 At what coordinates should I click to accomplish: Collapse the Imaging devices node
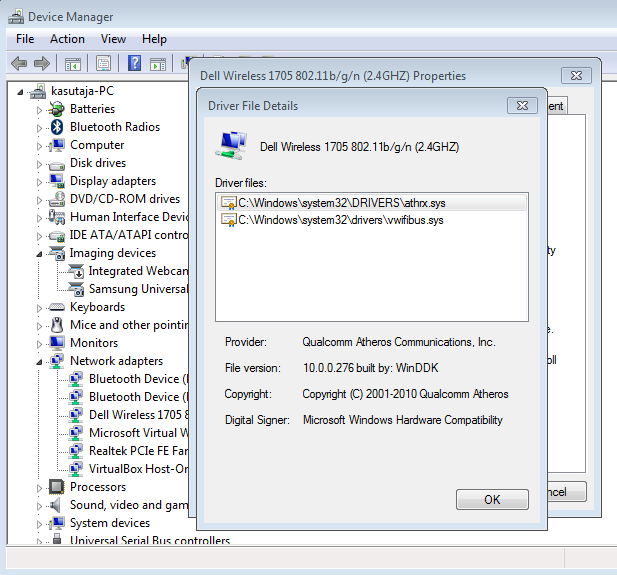(39, 255)
